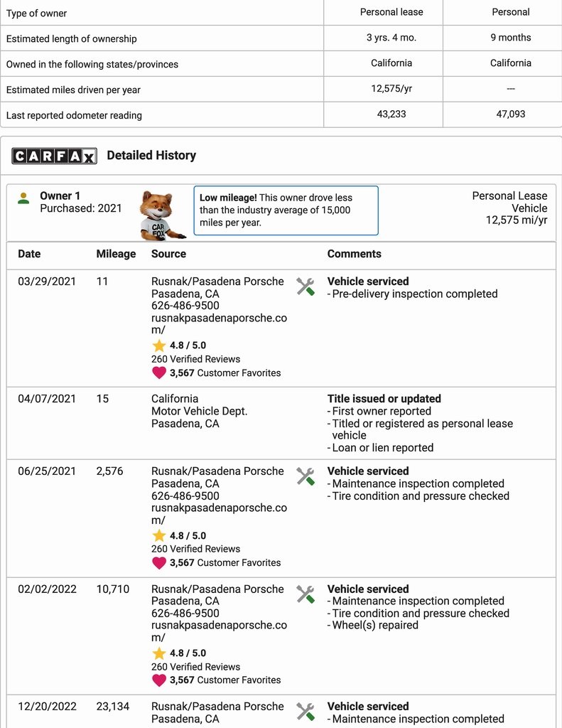
Task: Click the Date column header
Action: click(29, 254)
